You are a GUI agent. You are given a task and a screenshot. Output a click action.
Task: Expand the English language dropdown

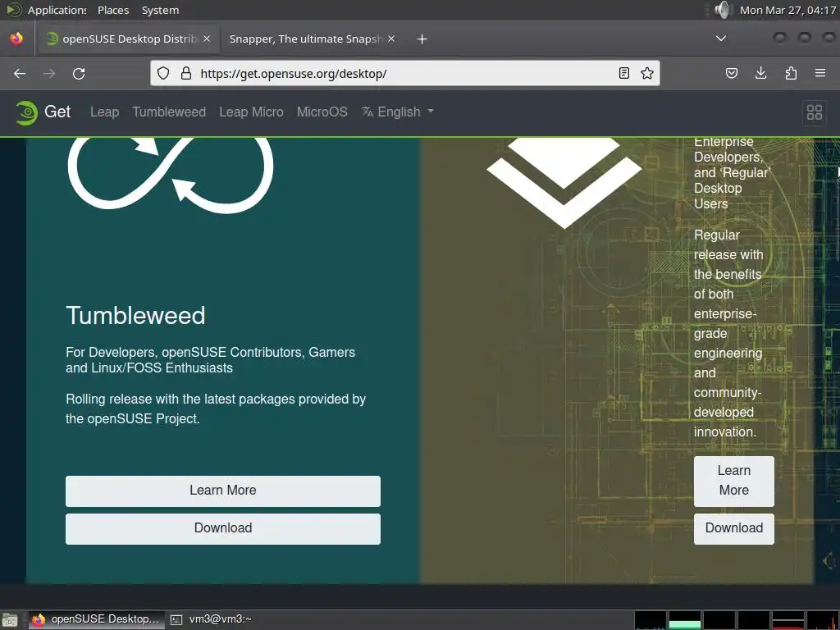[x=398, y=112]
